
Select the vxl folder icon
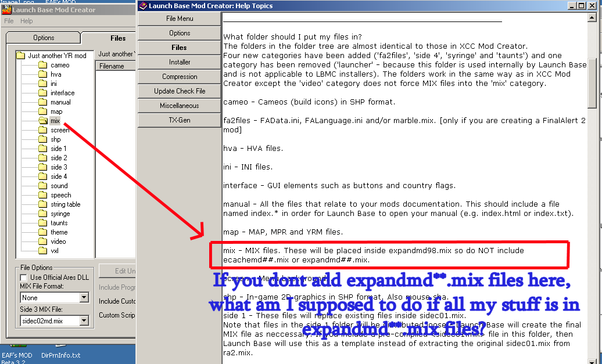(42, 251)
